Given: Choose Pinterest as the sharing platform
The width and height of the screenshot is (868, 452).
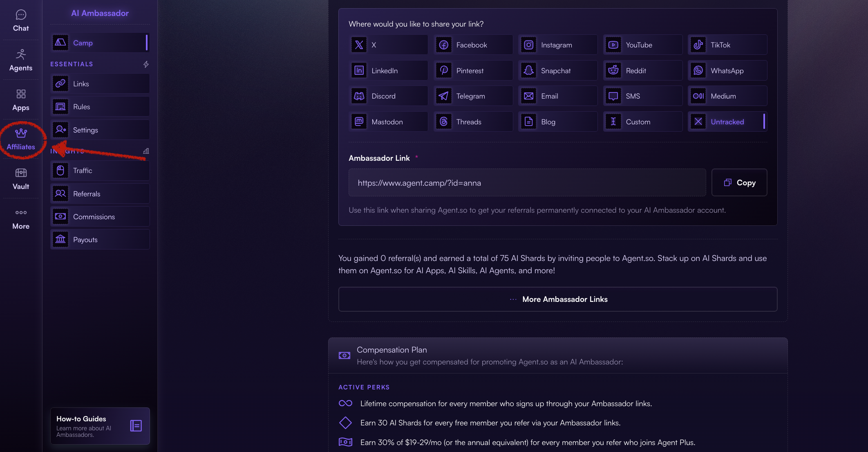Looking at the screenshot, I should point(473,71).
